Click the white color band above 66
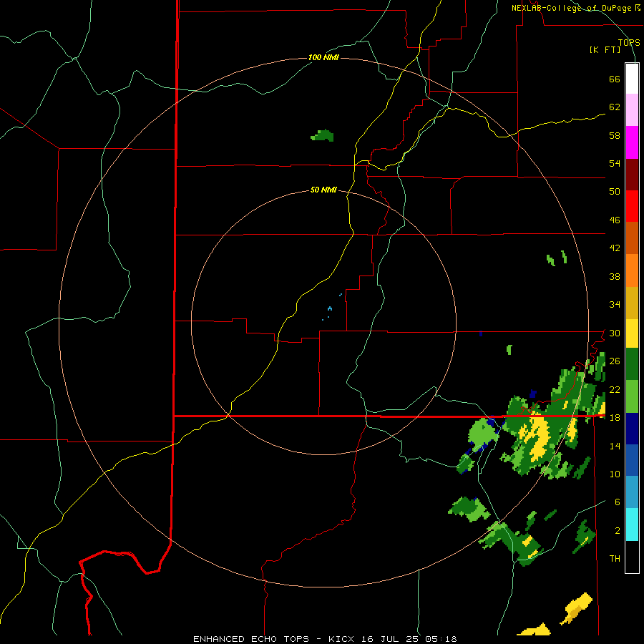The width and height of the screenshot is (644, 644). (x=632, y=79)
